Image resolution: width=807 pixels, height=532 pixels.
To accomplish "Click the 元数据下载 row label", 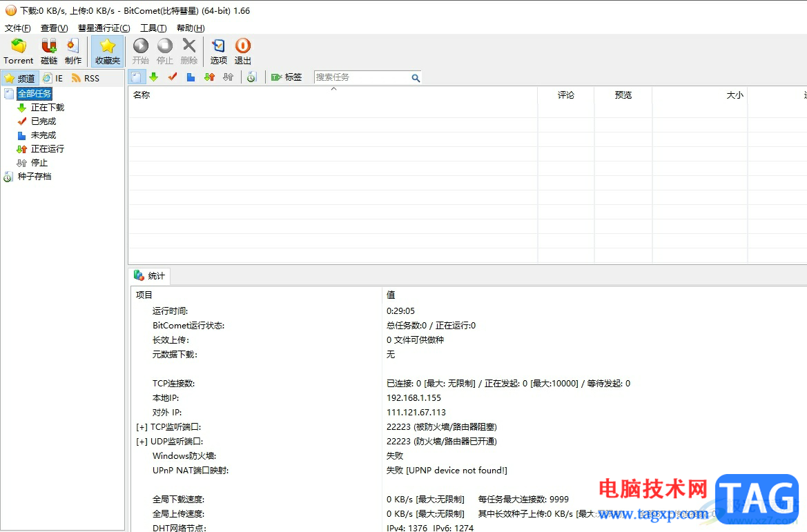I will (175, 355).
